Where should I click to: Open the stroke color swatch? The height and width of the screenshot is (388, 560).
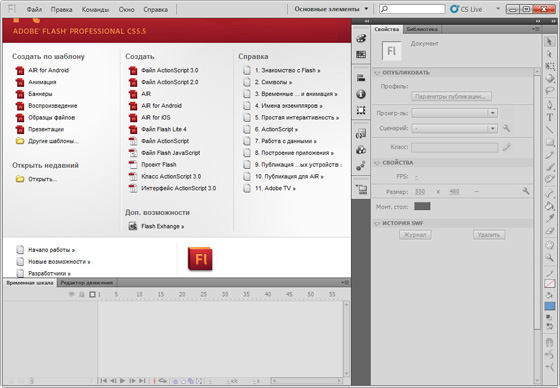[x=549, y=283]
